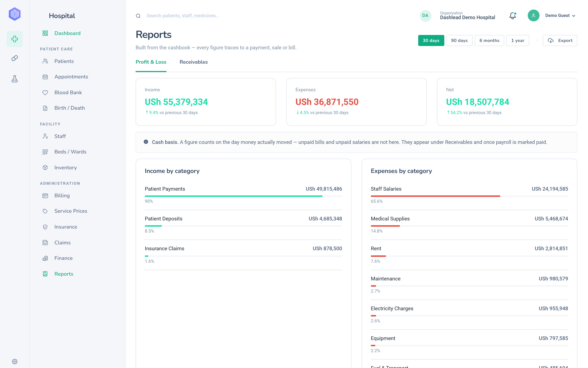Switch the range to 90 days
This screenshot has height=368, width=588.
click(x=459, y=40)
